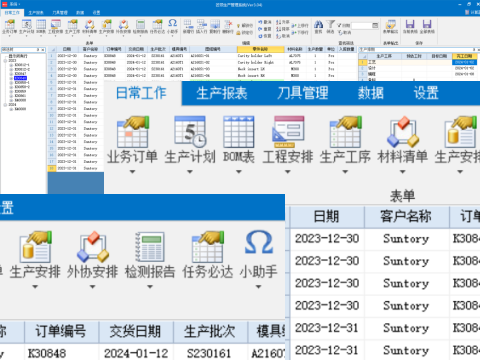Click the enlarged 客户名称 column header
The image size is (480, 360).
tap(406, 217)
